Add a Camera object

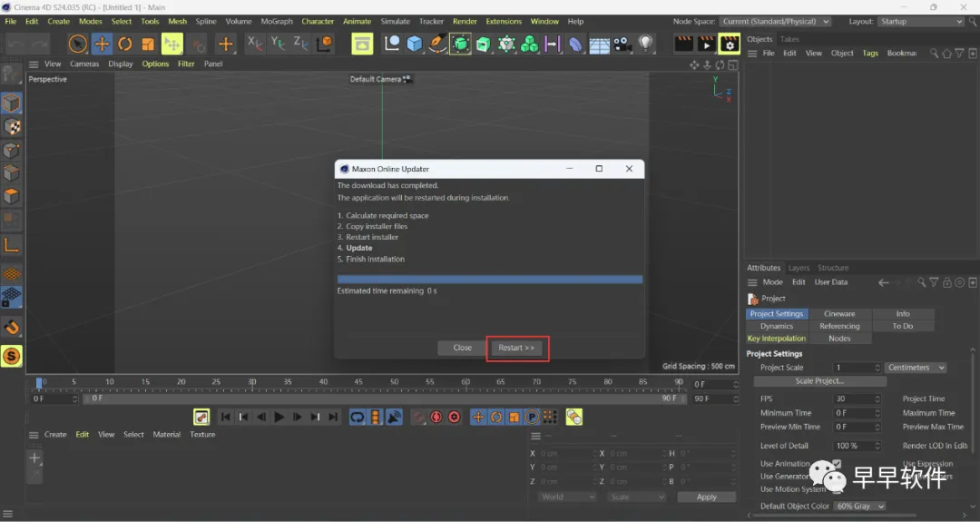[622, 44]
